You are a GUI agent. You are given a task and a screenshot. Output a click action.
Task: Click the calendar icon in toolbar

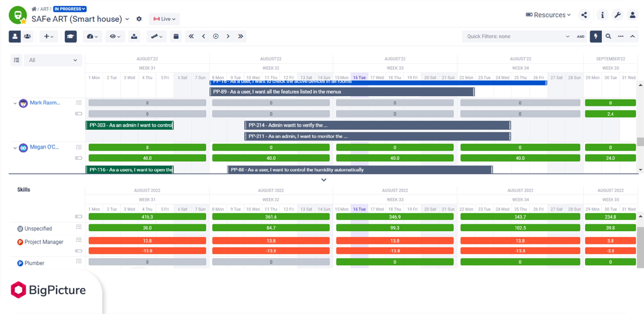pyautogui.click(x=176, y=37)
